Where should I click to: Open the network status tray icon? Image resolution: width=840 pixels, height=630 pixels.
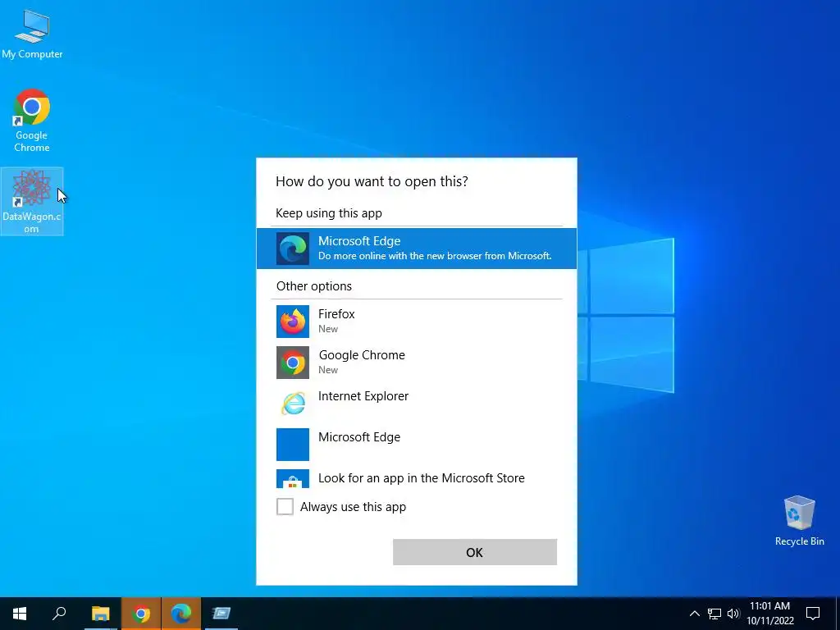[x=714, y=614]
